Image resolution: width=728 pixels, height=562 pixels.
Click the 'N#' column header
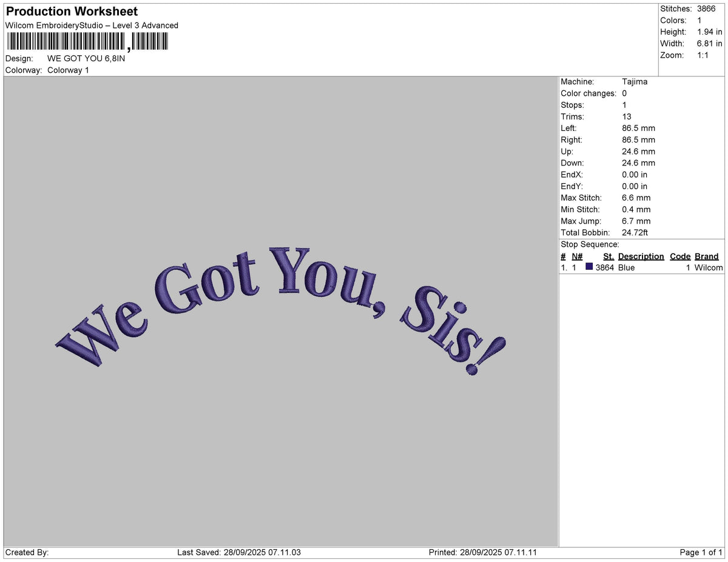click(x=577, y=256)
